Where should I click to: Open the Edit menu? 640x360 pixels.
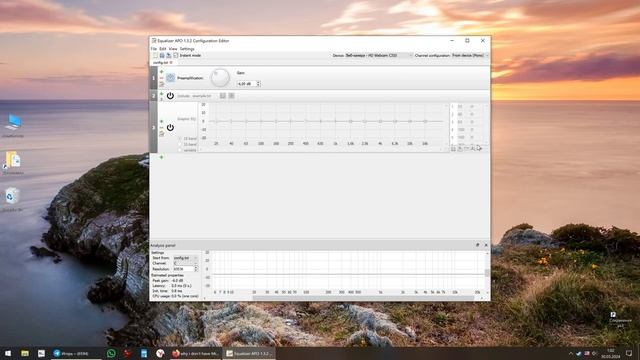tap(162, 49)
